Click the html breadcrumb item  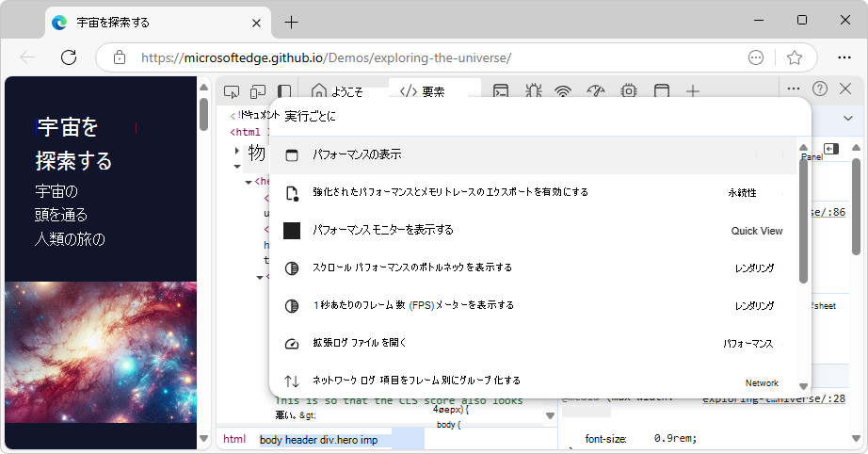[234, 439]
